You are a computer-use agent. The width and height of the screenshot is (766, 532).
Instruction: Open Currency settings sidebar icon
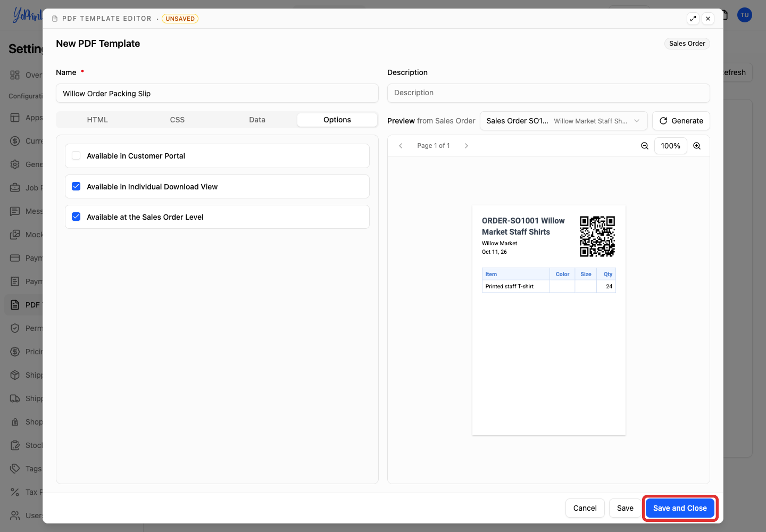15,141
